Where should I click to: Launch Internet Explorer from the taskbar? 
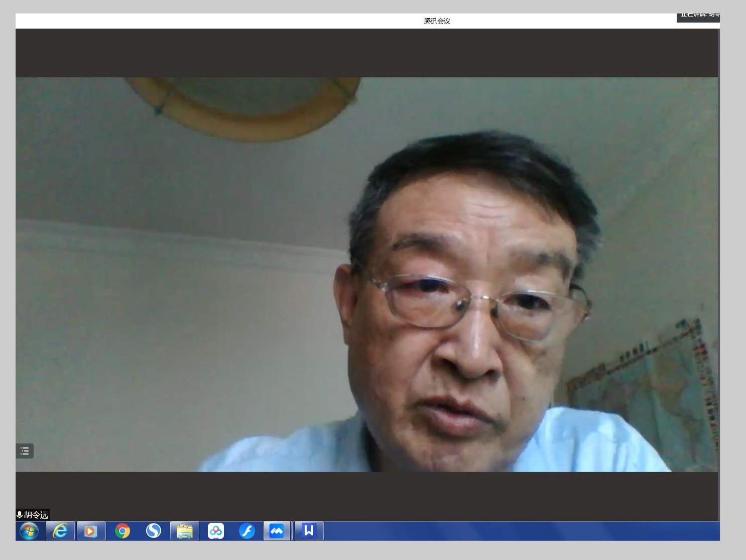coord(60,531)
